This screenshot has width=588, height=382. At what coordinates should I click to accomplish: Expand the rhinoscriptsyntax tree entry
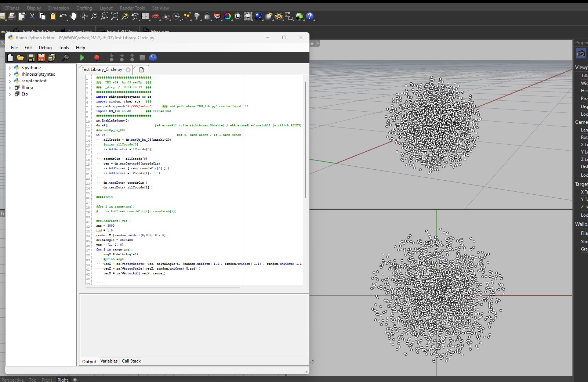pyautogui.click(x=10, y=74)
